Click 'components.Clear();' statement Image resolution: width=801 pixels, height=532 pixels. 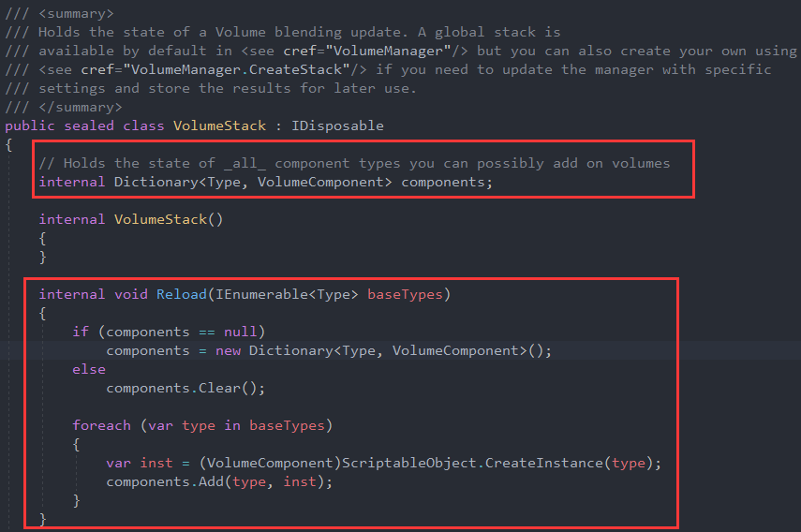click(x=185, y=389)
